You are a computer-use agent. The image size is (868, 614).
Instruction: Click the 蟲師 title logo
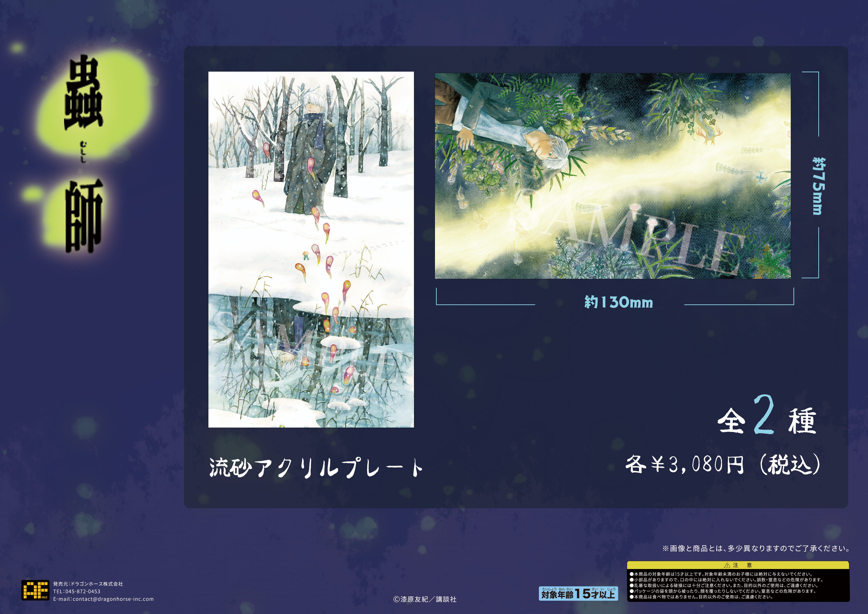tap(84, 95)
